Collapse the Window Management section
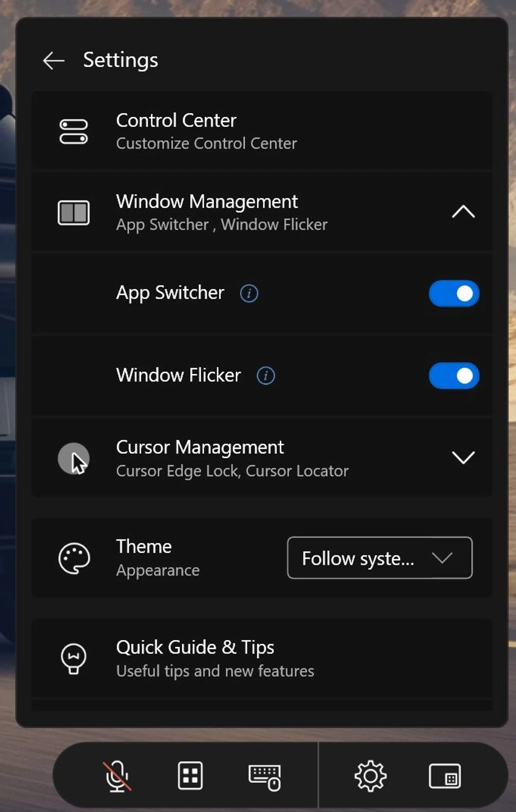 463,211
